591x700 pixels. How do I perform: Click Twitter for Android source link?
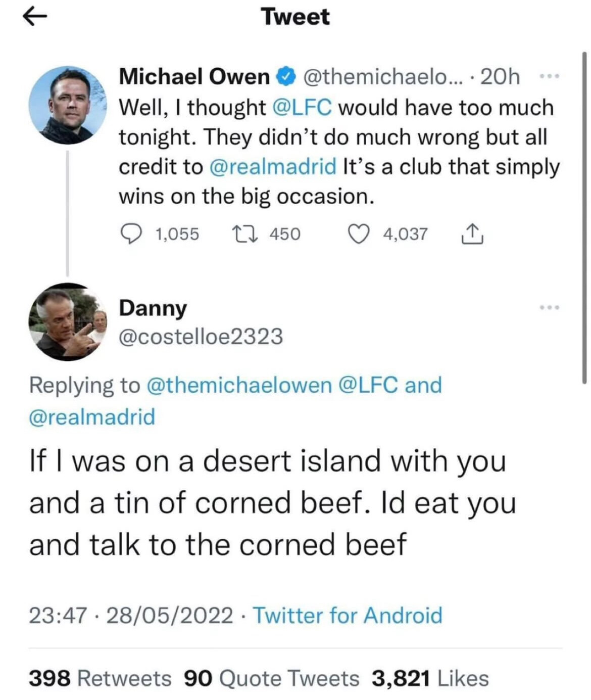(348, 616)
